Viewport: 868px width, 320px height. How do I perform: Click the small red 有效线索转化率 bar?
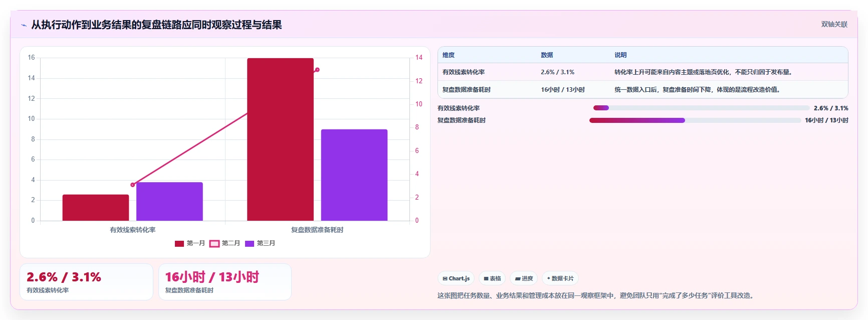[x=96, y=208]
